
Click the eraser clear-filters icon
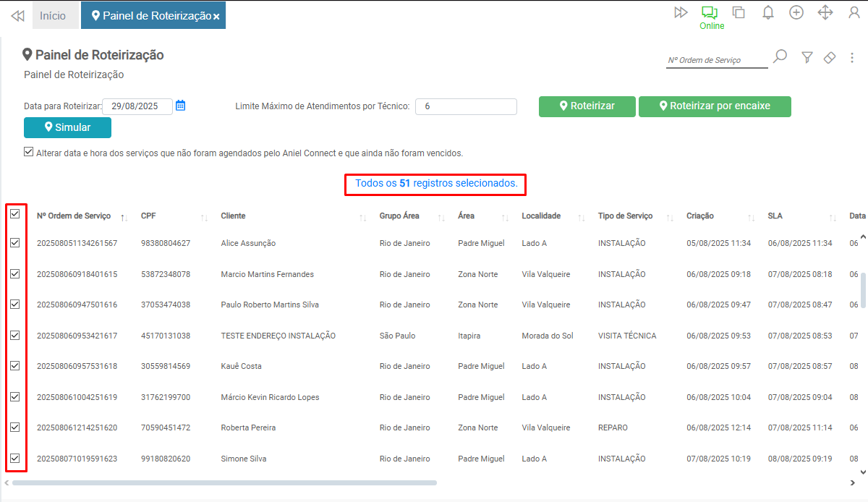pyautogui.click(x=830, y=58)
